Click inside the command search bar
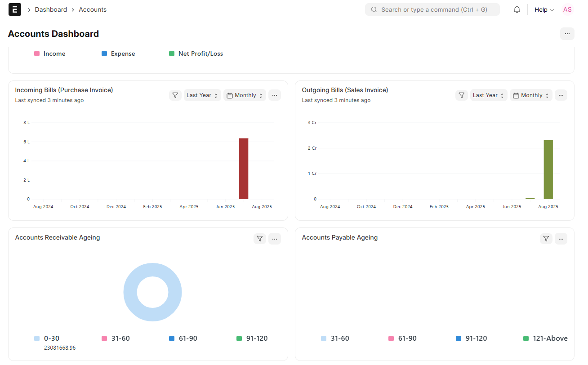The image size is (588, 365). pos(432,9)
